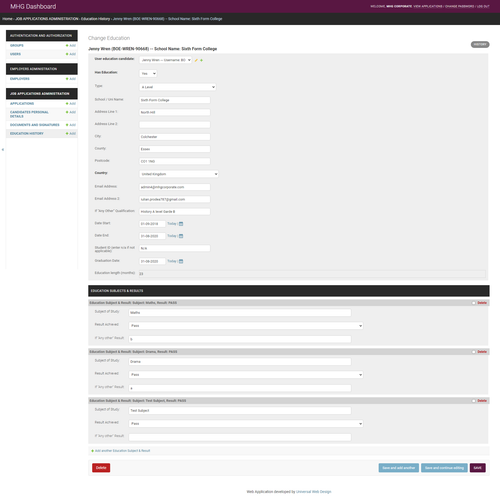Screen dimensions: 500x500
Task: Click Today link next to Date Start
Action: pos(172,224)
